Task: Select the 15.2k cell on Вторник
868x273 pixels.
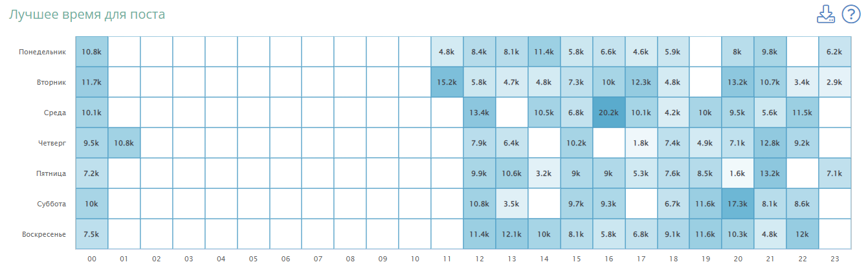Action: tap(447, 82)
